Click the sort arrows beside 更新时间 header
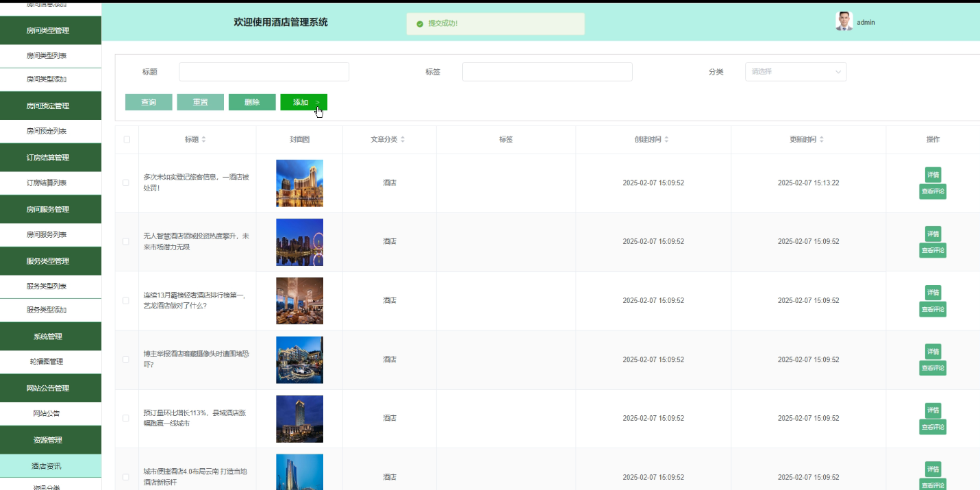980x490 pixels. (822, 140)
